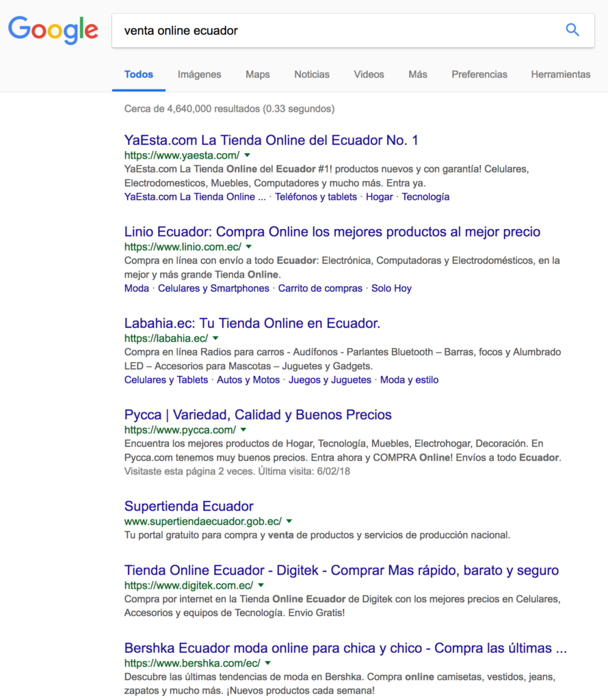The height and width of the screenshot is (700, 608).
Task: Open the Pycca Variedad, Calidad result title
Action: point(258,415)
